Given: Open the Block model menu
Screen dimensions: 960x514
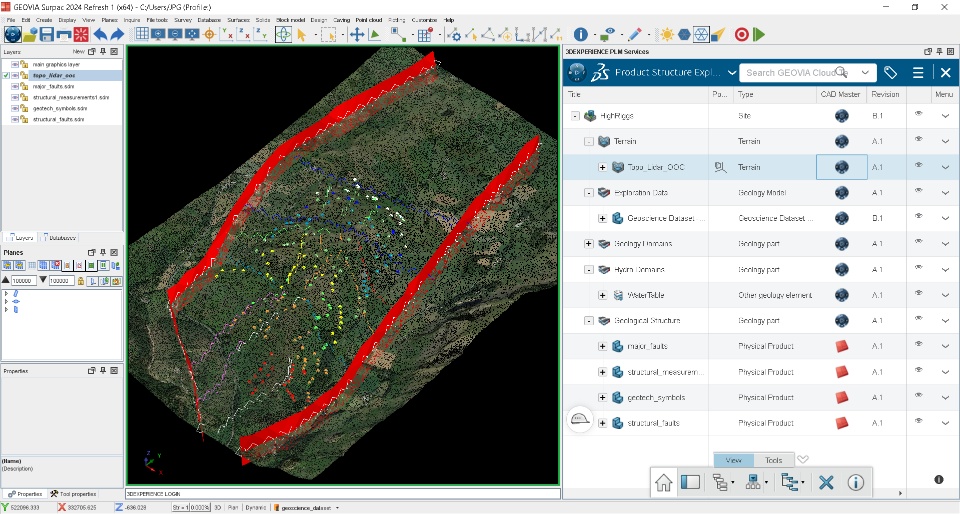Looking at the screenshot, I should (x=290, y=20).
